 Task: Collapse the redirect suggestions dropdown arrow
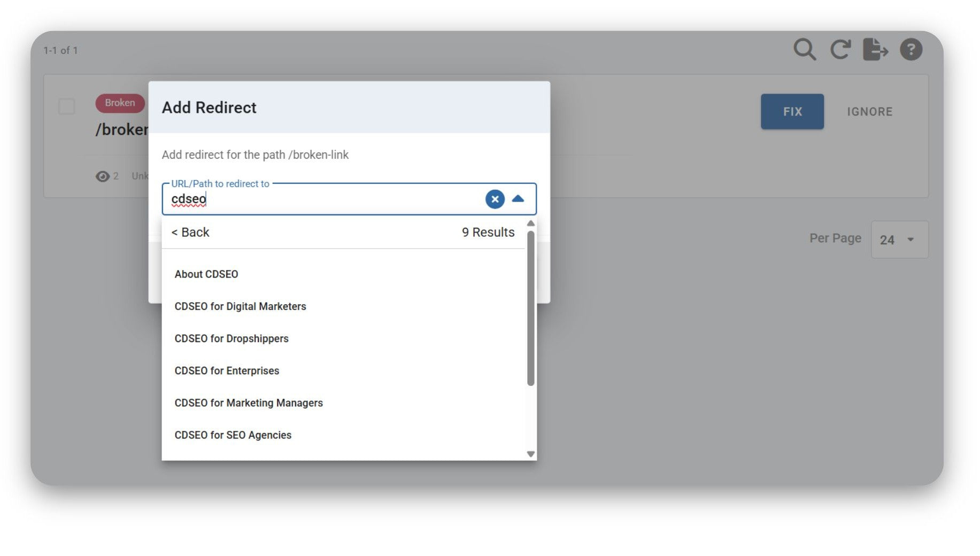coord(518,199)
